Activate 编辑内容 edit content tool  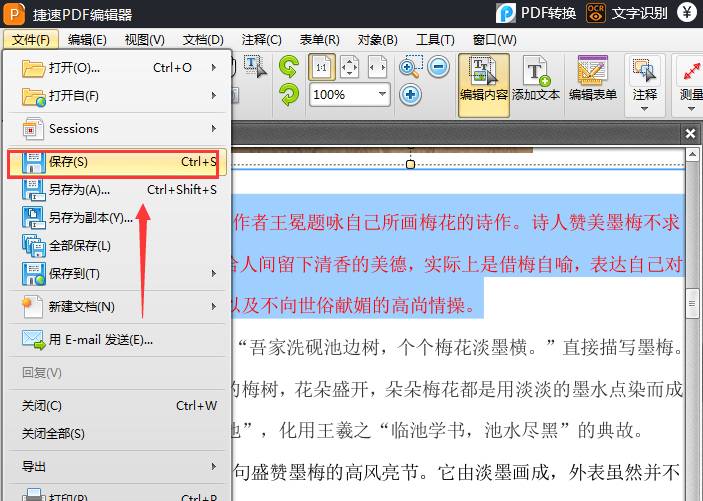[484, 85]
